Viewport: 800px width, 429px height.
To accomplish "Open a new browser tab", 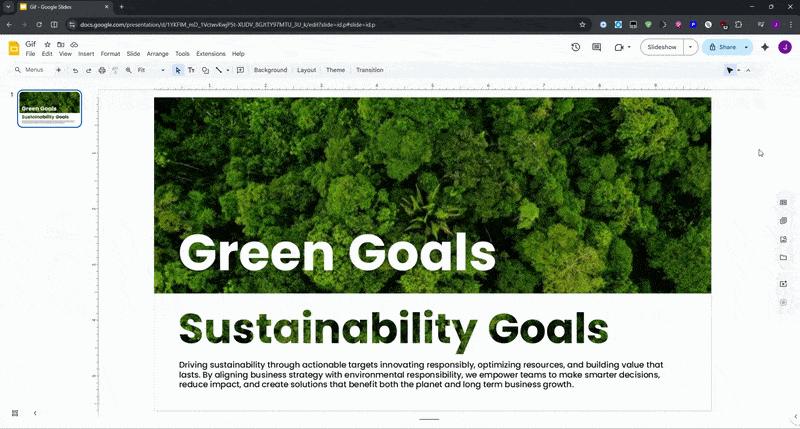I will (121, 7).
